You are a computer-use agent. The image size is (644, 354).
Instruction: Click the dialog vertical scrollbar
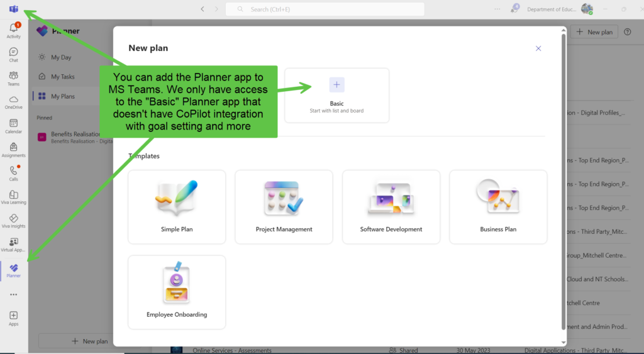[x=563, y=180]
